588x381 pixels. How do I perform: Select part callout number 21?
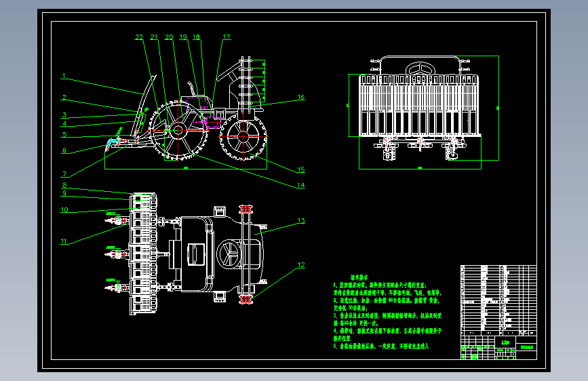154,37
